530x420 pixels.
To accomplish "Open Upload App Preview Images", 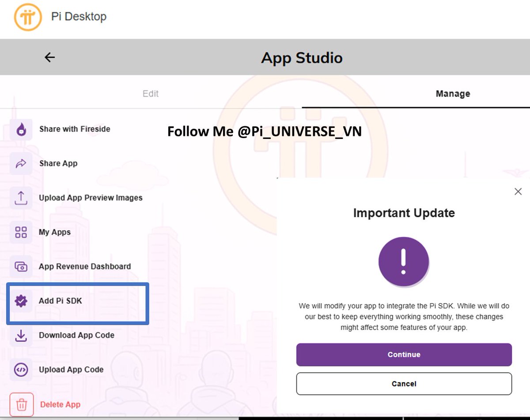I will (x=91, y=198).
